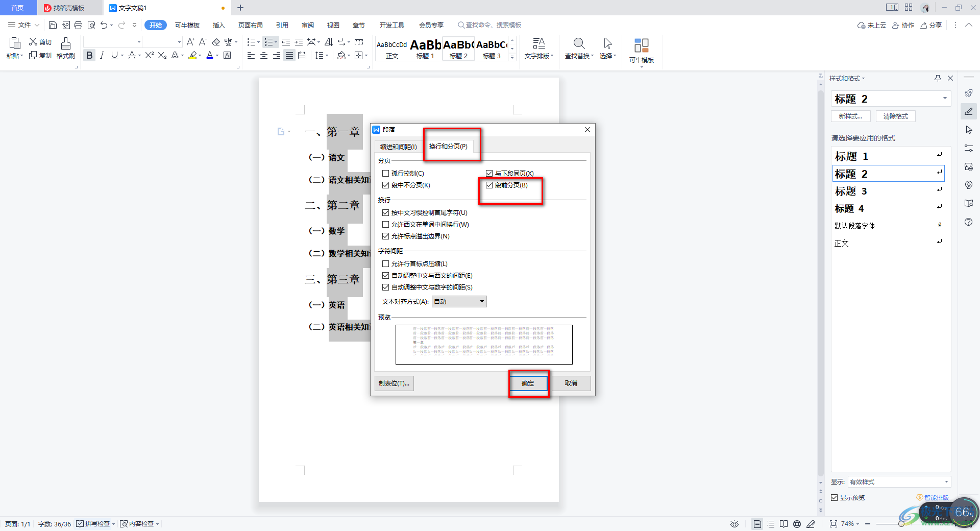Open the font name combo box
The width and height of the screenshot is (980, 531).
point(113,42)
